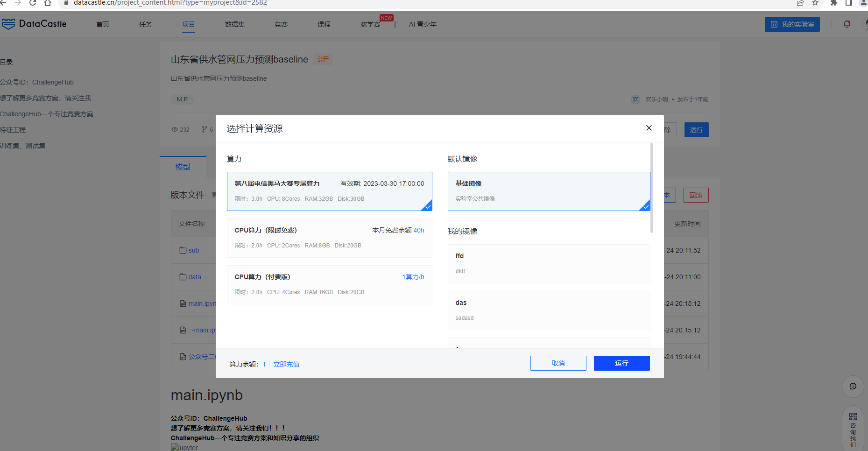Open 竞赛 navigation item
868x451 pixels.
(x=281, y=24)
